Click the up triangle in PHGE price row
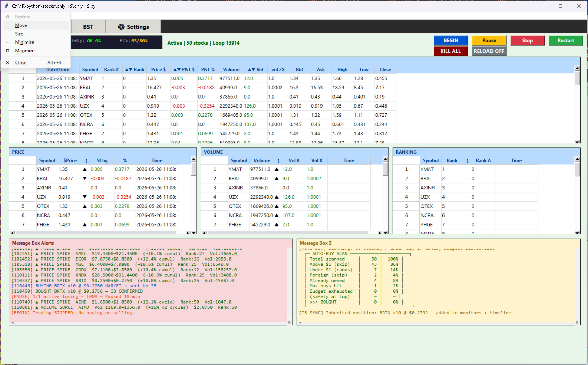This screenshot has height=365, width=588. pyautogui.click(x=85, y=224)
